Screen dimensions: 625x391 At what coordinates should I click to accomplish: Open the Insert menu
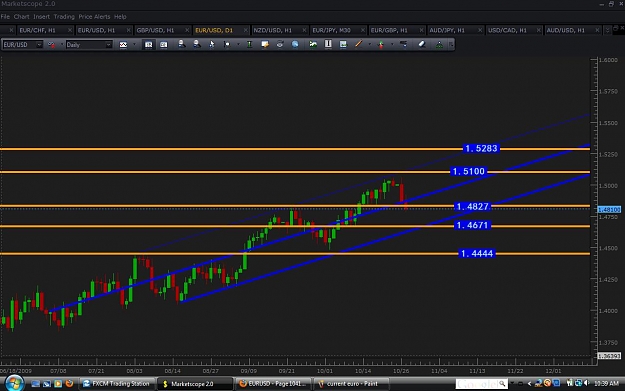41,17
